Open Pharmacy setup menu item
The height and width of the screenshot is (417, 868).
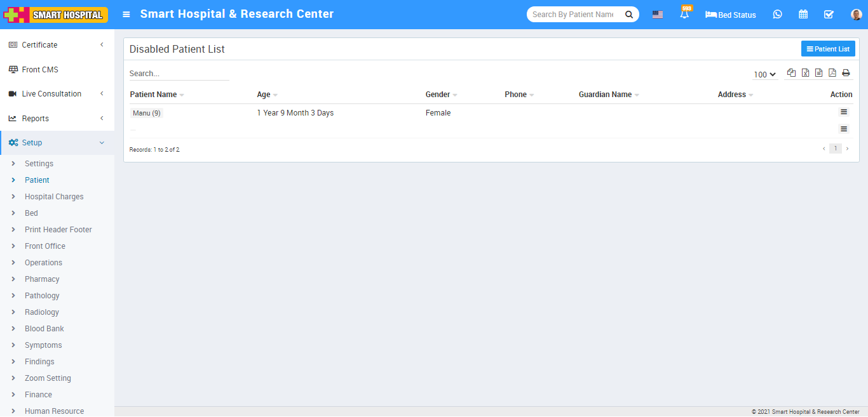coord(42,279)
